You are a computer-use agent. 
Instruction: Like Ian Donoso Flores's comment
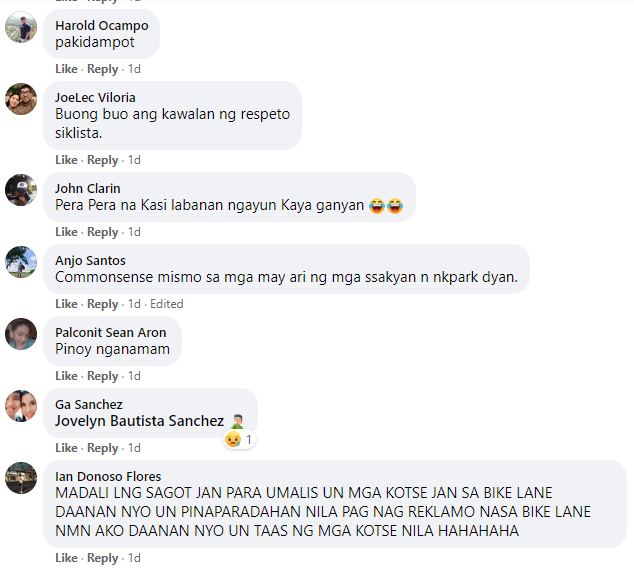click(x=66, y=558)
